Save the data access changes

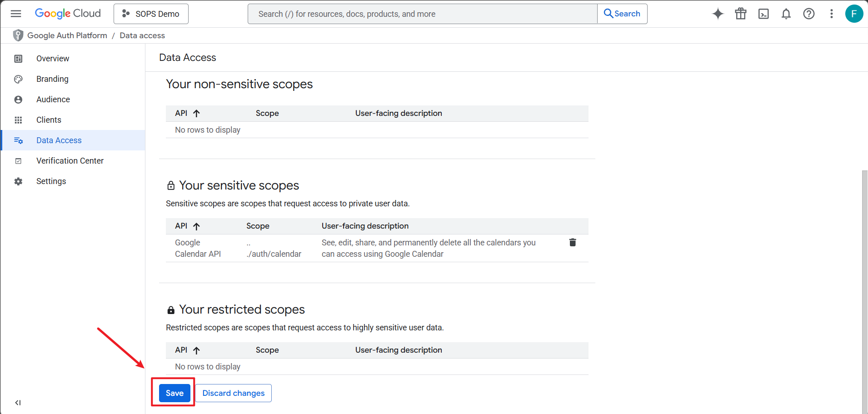[175, 393]
